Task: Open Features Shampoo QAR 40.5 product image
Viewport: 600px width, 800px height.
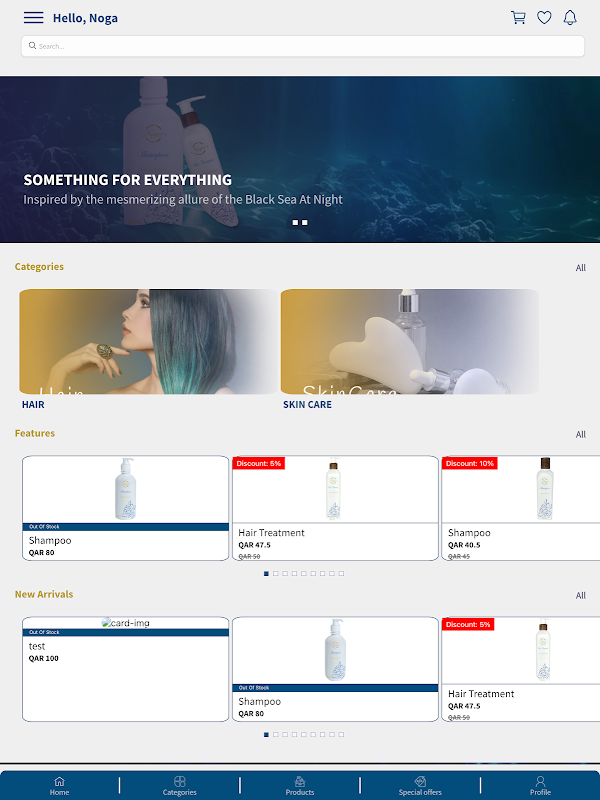Action: click(544, 489)
